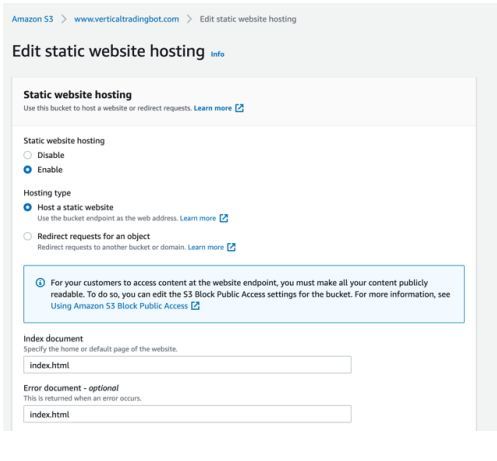This screenshot has width=497, height=461.
Task: Choose Host a static website option
Action: point(28,207)
